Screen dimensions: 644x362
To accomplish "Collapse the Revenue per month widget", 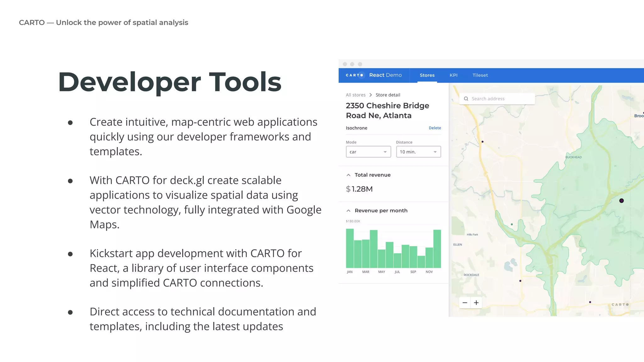I will coord(348,211).
